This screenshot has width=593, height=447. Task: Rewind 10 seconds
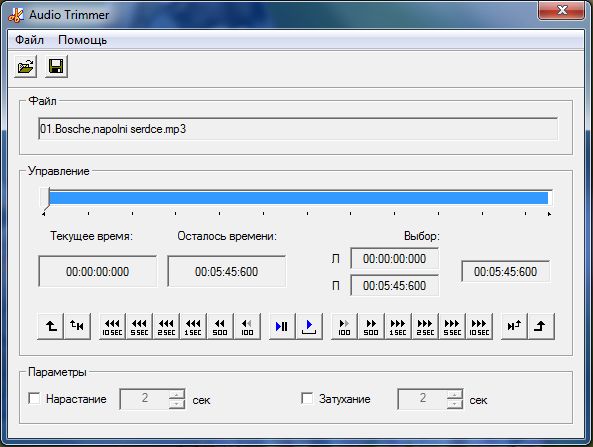point(112,326)
